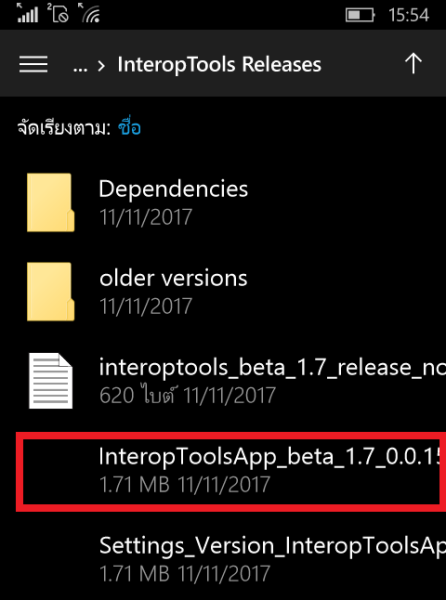The image size is (446, 600).
Task: Tap the Wi-Fi status icon
Action: 89,13
